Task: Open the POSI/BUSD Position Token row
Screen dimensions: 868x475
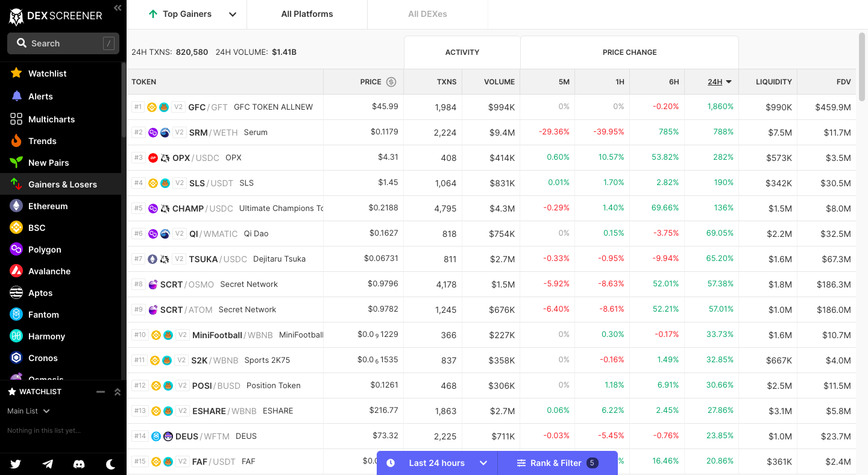Action: pyautogui.click(x=491, y=386)
